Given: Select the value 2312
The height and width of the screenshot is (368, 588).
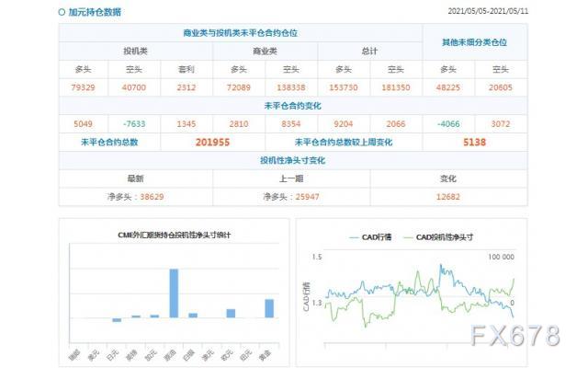Looking at the screenshot, I should (x=187, y=87).
